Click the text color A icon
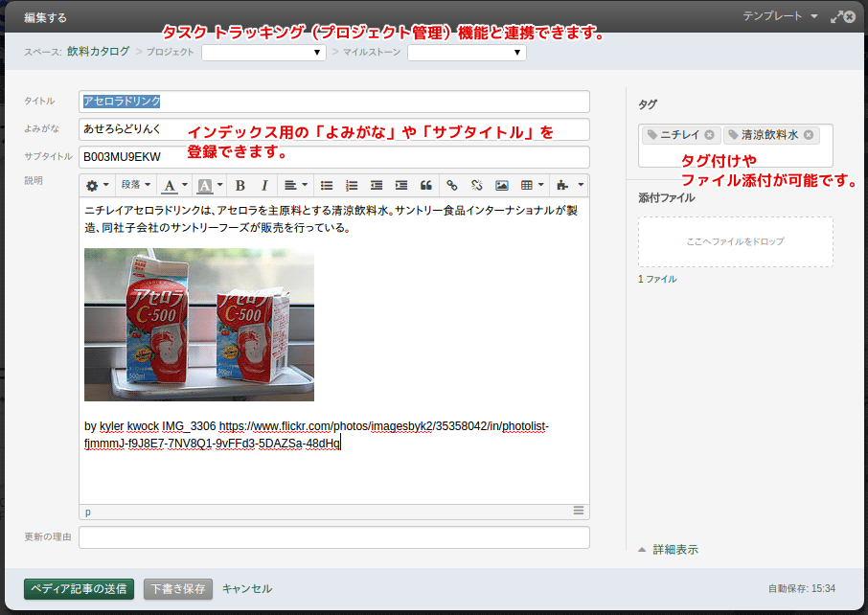This screenshot has height=615, width=868. click(x=170, y=186)
